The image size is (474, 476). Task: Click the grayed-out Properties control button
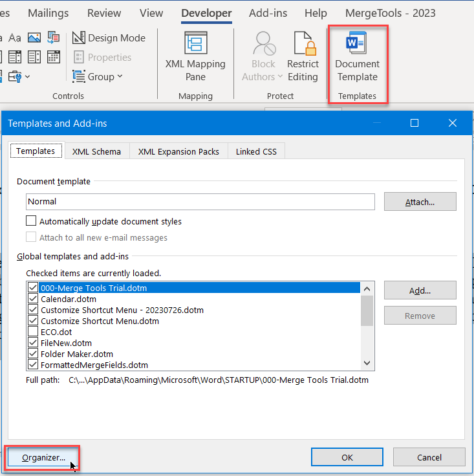click(102, 58)
